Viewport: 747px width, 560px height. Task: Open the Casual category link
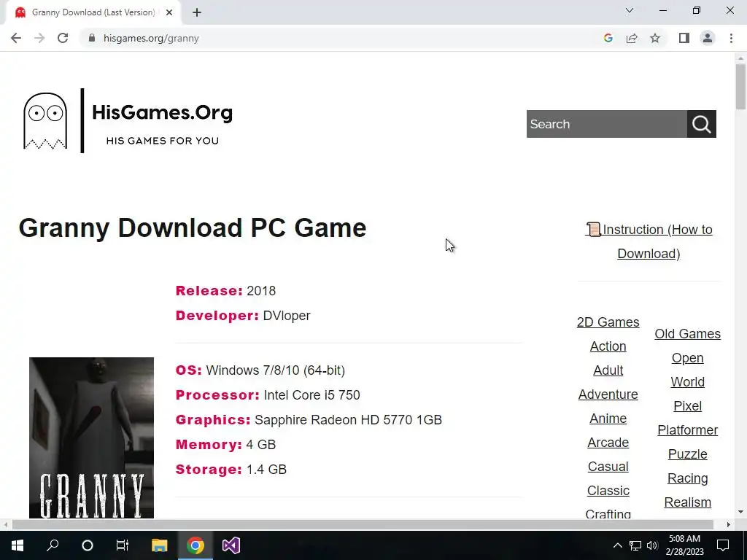click(x=608, y=466)
